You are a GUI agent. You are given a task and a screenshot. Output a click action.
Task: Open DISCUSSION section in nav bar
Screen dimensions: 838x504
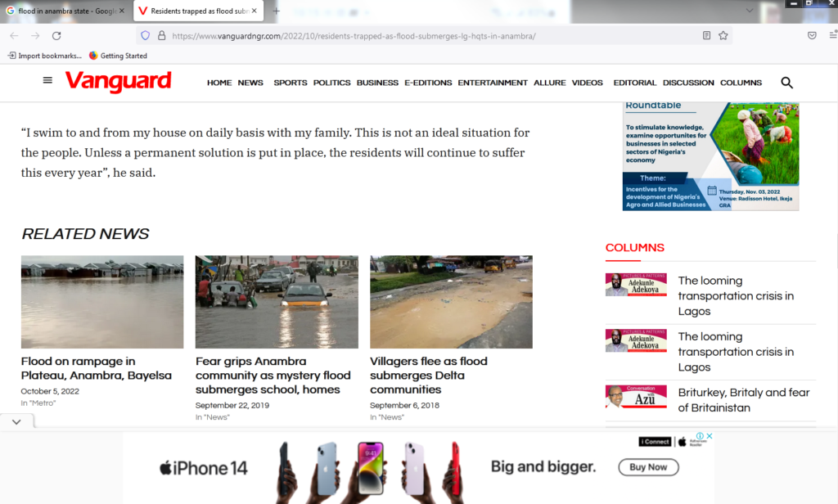(x=688, y=83)
